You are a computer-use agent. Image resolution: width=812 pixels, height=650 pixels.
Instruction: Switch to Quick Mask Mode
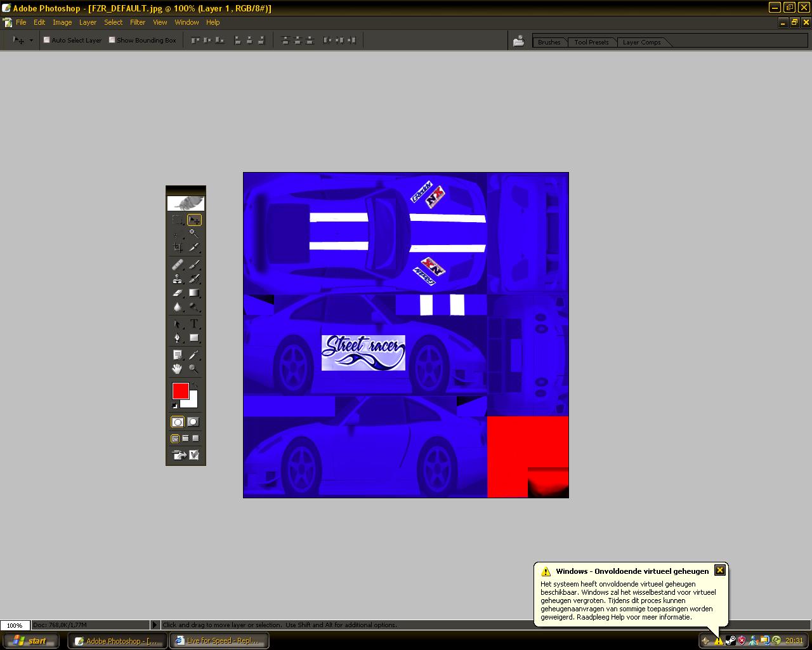coord(193,422)
